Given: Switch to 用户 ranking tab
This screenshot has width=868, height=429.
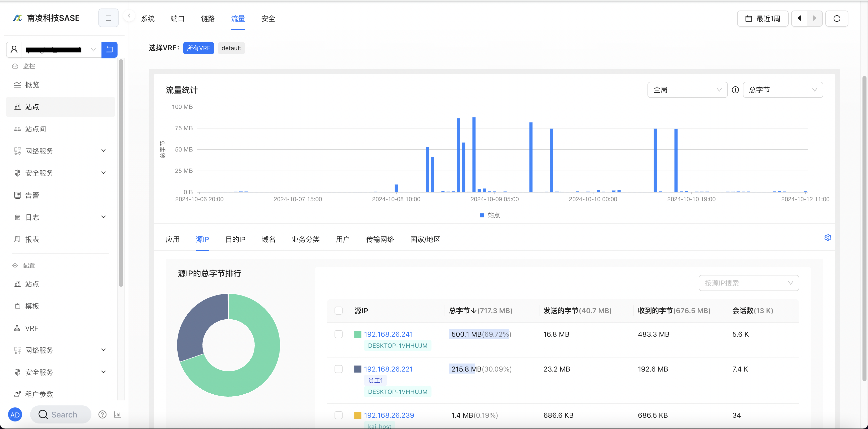Looking at the screenshot, I should tap(343, 239).
